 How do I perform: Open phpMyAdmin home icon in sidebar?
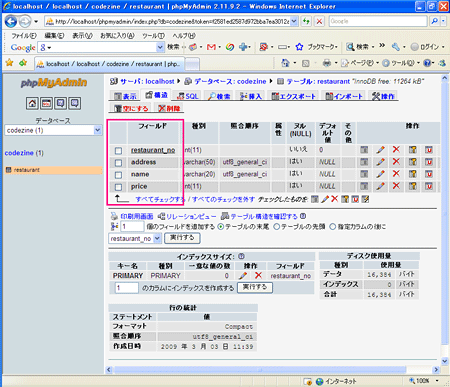[32, 103]
